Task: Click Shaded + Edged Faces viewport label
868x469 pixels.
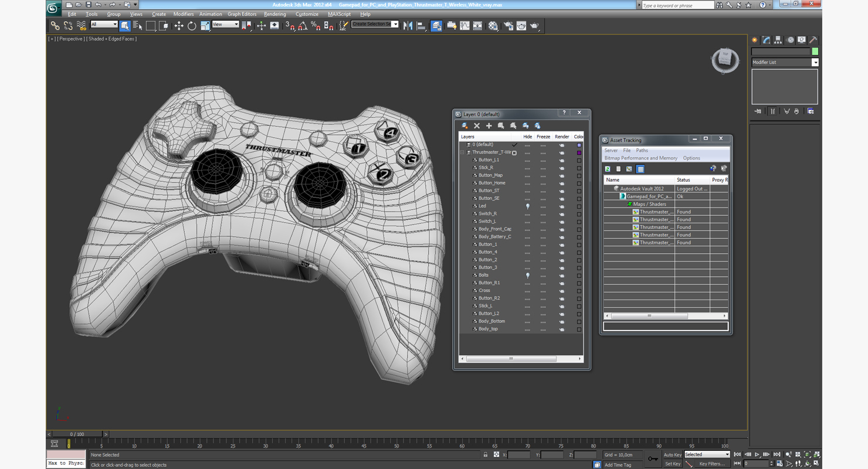Action: point(111,39)
